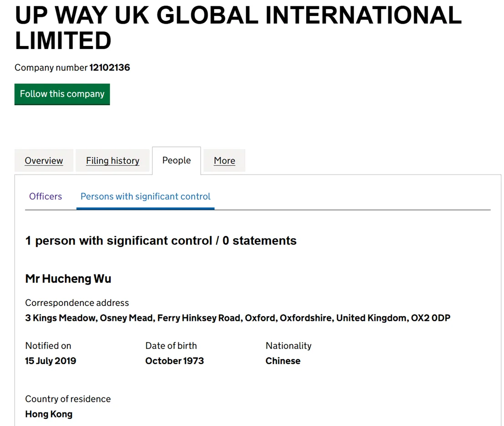Open the Overview tab

tap(44, 160)
